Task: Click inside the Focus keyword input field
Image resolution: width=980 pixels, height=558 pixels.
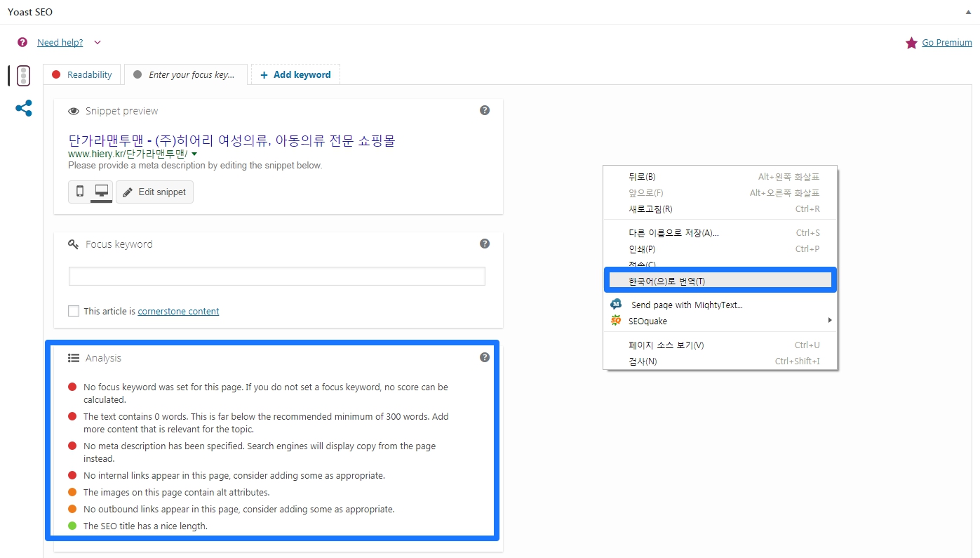Action: coord(276,276)
